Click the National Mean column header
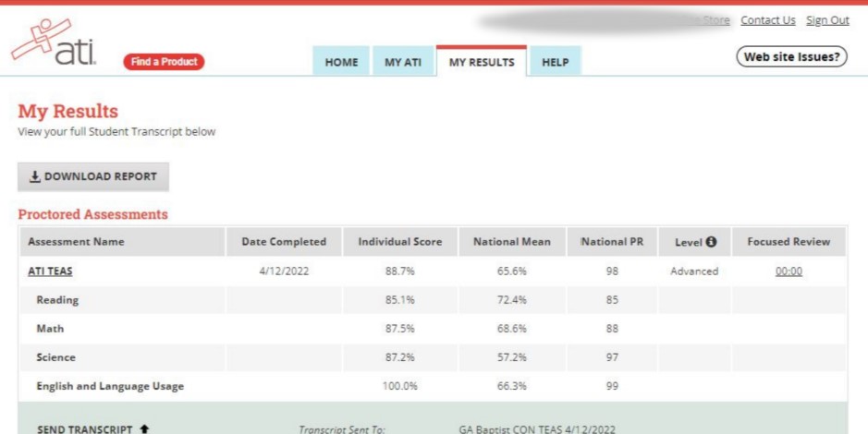Screen dimensions: 868x434 (512, 242)
